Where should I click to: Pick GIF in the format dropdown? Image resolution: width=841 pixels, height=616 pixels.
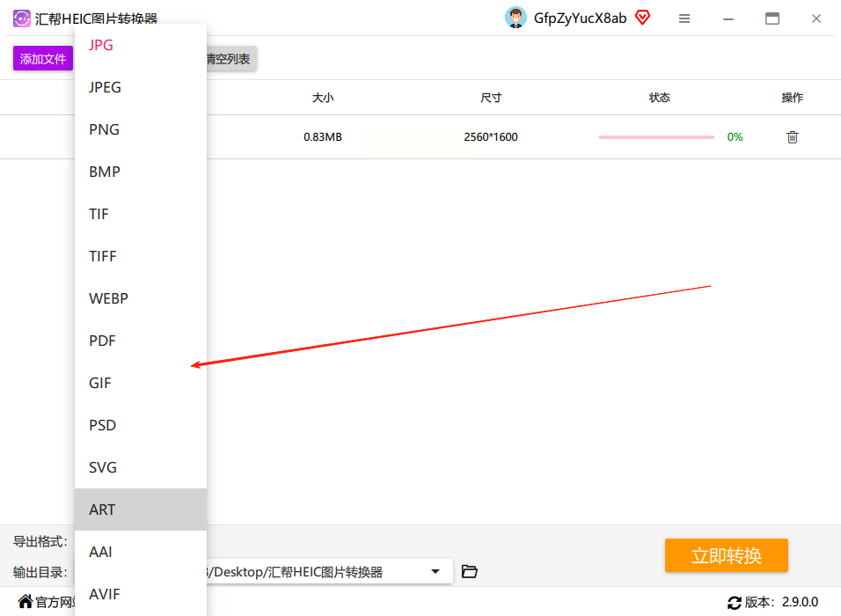pos(141,383)
